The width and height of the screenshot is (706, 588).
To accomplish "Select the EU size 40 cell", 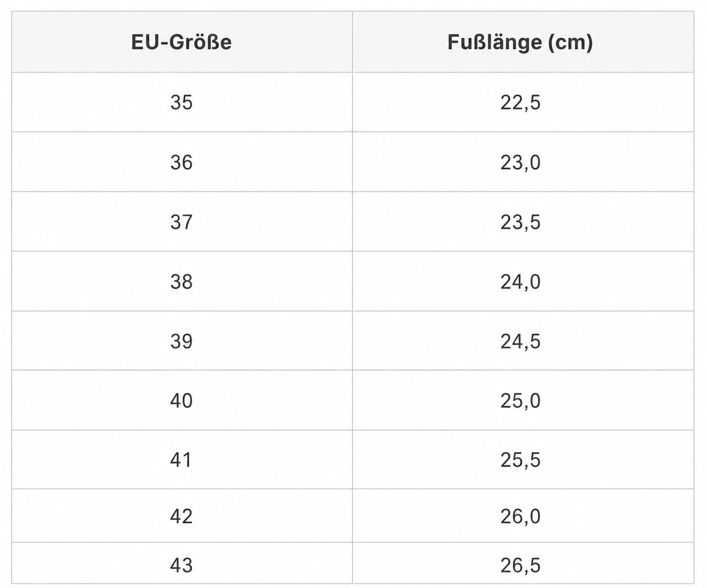I will click(x=181, y=401).
